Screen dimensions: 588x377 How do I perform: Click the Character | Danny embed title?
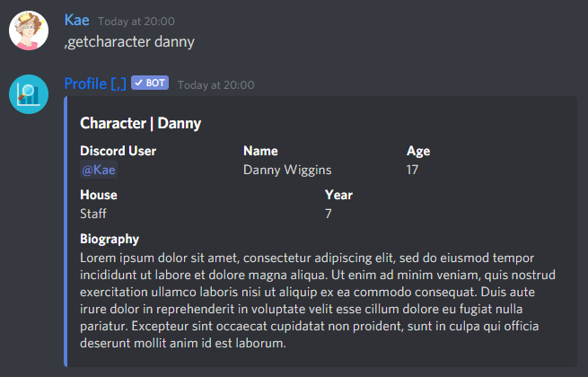[x=141, y=123]
